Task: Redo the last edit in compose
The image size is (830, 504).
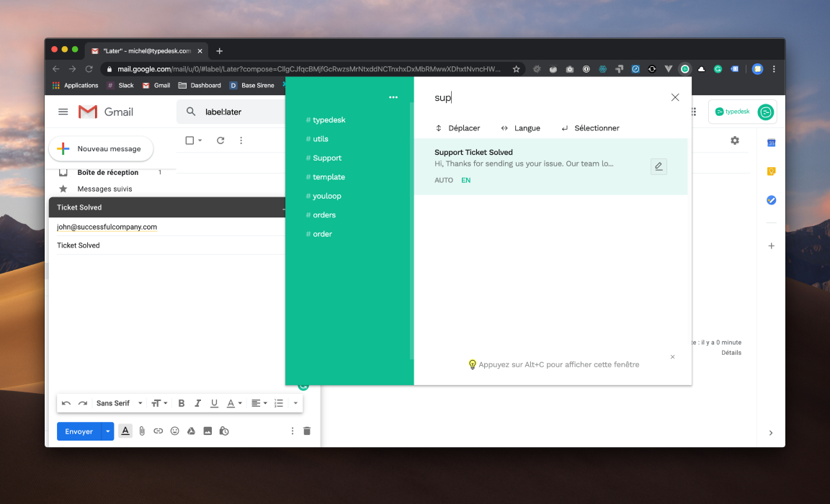Action: point(83,403)
